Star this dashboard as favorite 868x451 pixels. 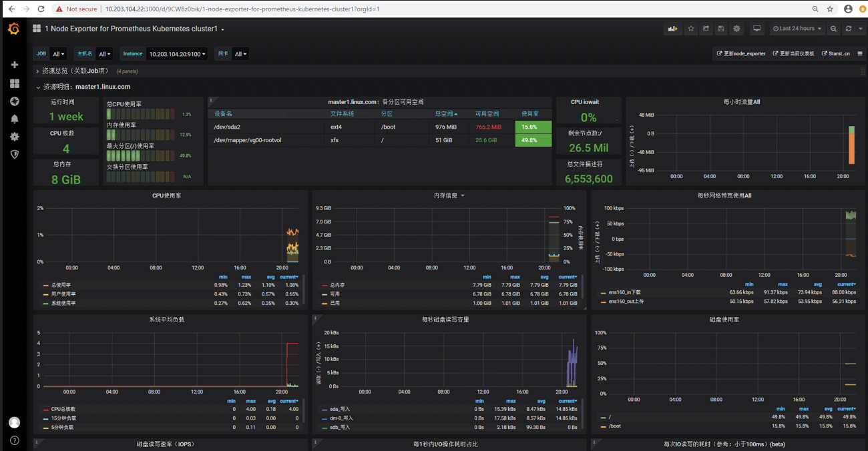(691, 29)
